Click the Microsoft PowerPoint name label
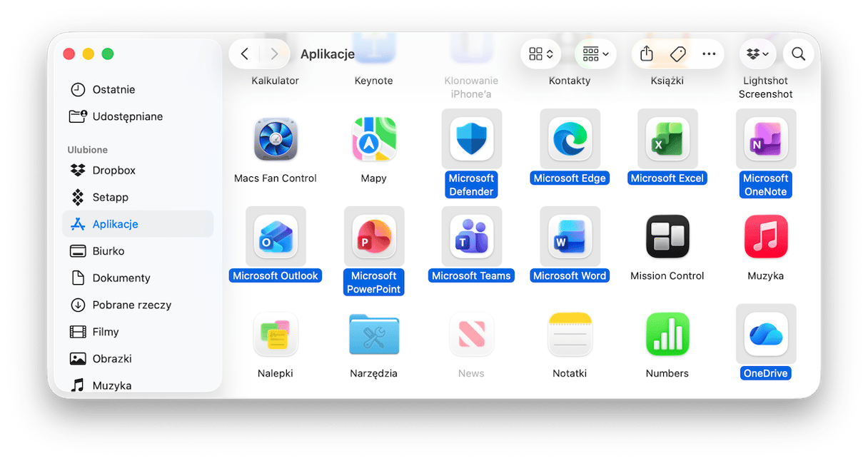868x461 pixels. (374, 283)
